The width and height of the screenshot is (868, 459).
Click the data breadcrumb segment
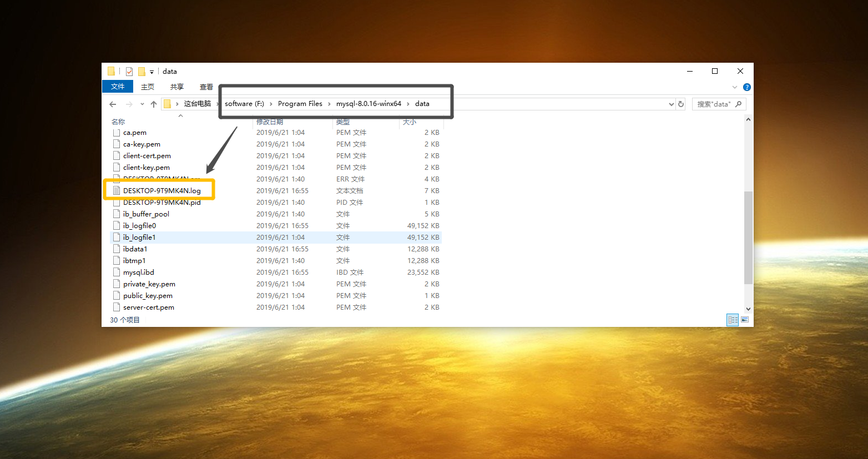(x=422, y=104)
